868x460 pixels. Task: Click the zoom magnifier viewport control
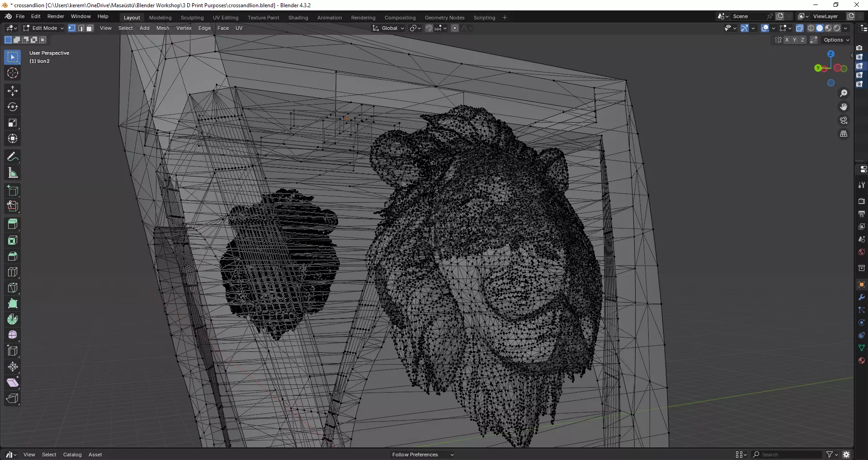[844, 93]
